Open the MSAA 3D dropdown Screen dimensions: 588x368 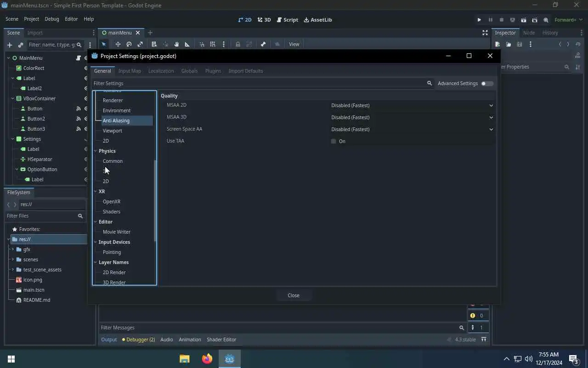tap(412, 117)
